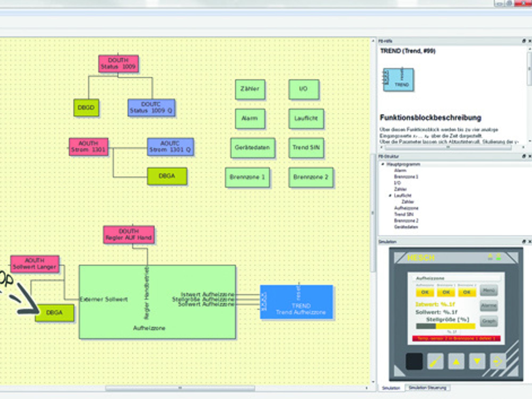Click the up arrow key on simulator

point(456,361)
